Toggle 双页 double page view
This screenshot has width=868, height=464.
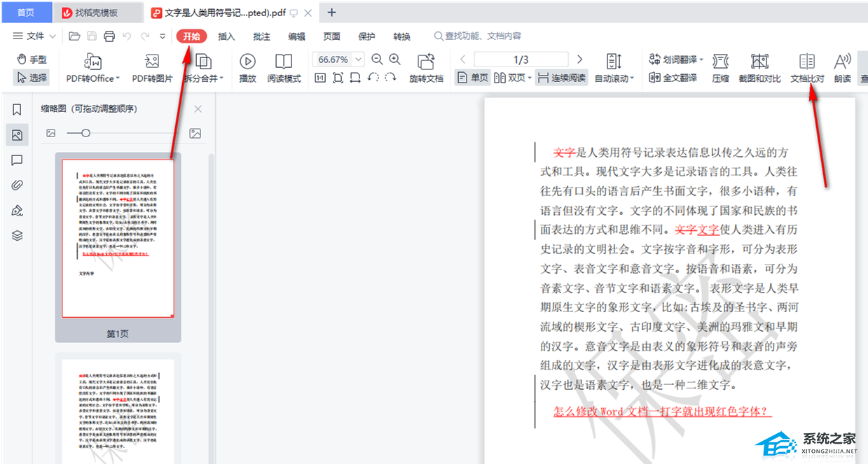(x=509, y=78)
